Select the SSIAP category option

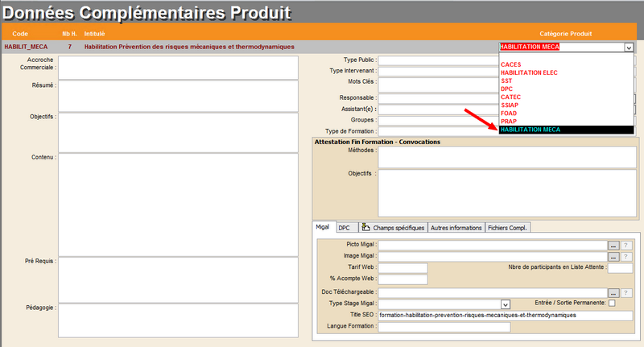click(511, 105)
